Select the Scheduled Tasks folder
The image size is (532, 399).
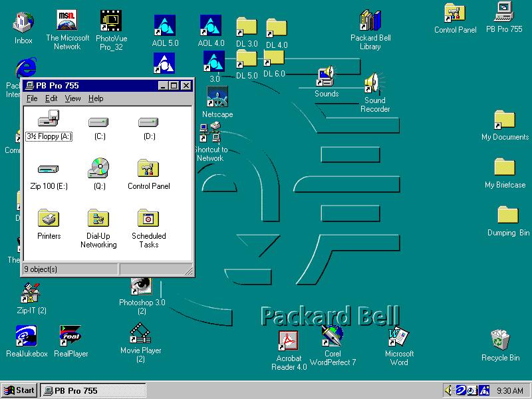148,218
